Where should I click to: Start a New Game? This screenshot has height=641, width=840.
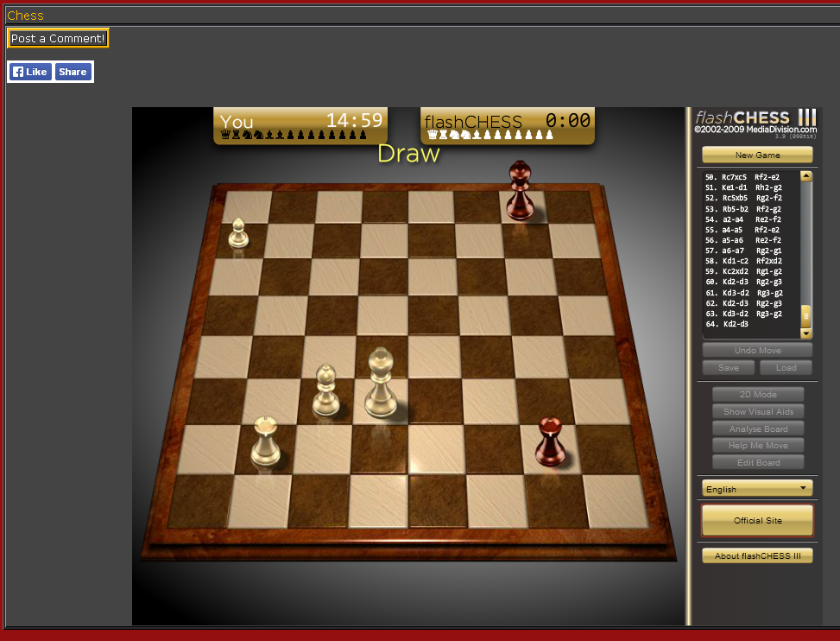click(x=757, y=155)
